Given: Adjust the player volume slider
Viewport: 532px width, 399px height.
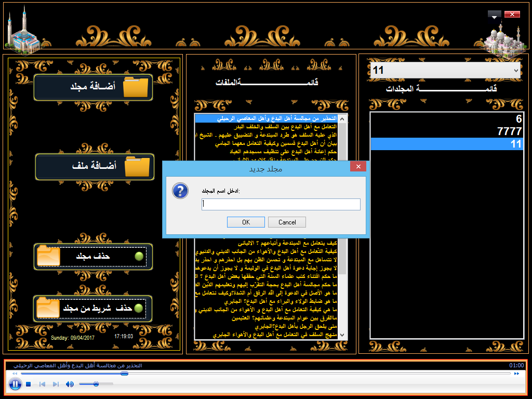Looking at the screenshot, I should [96, 384].
